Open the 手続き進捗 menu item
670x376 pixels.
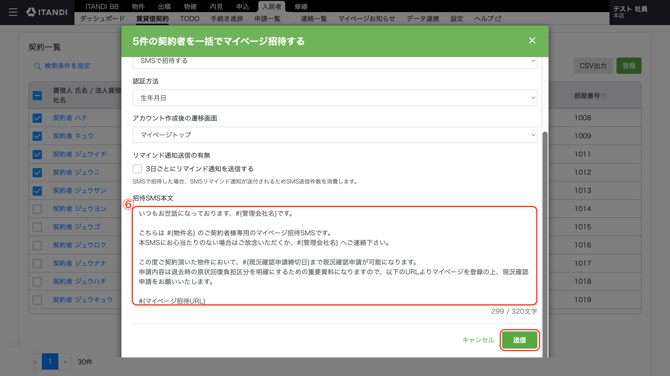[226, 19]
